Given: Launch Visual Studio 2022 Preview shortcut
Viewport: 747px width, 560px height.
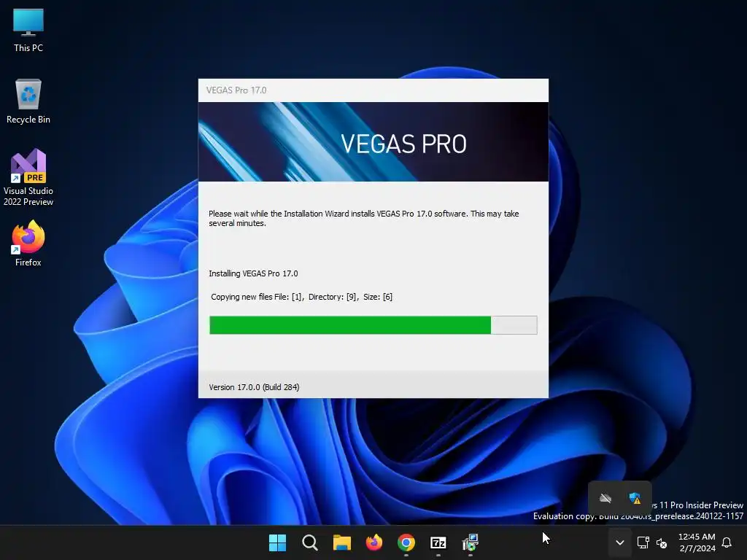Looking at the screenshot, I should pyautogui.click(x=28, y=177).
